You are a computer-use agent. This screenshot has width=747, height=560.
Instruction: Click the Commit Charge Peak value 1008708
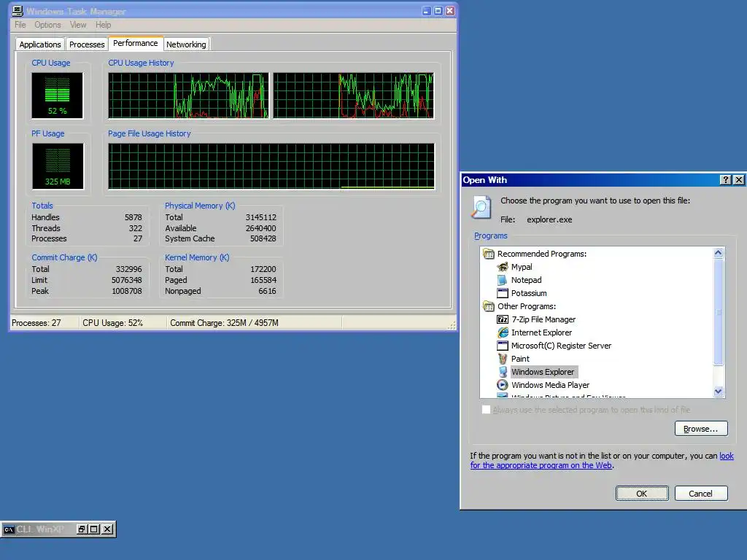point(127,291)
